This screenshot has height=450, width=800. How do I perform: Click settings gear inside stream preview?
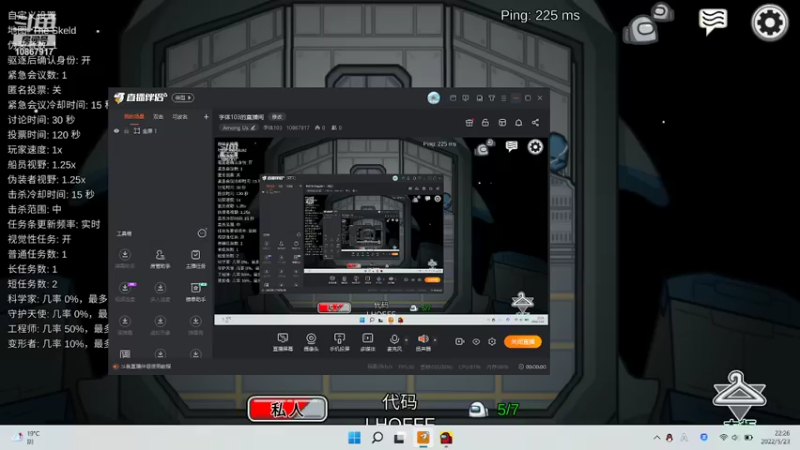(535, 147)
